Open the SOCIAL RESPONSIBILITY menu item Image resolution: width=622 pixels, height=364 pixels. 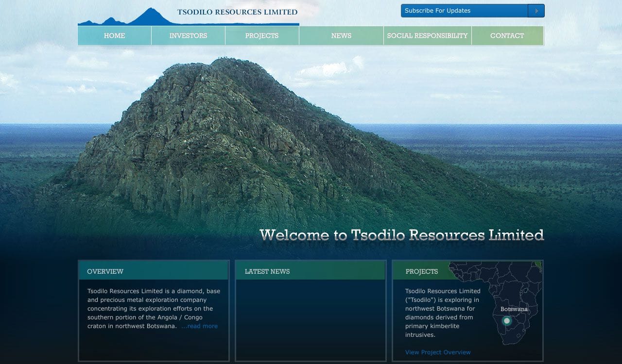coord(427,36)
